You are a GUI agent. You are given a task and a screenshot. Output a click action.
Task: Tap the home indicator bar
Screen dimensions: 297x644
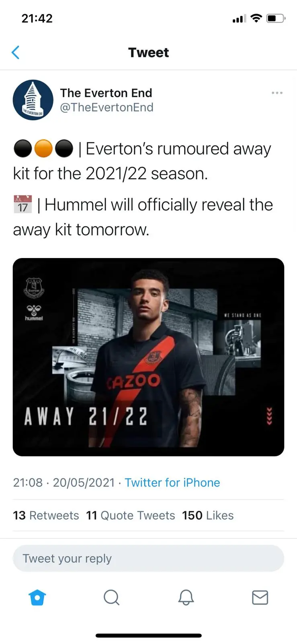click(148, 636)
